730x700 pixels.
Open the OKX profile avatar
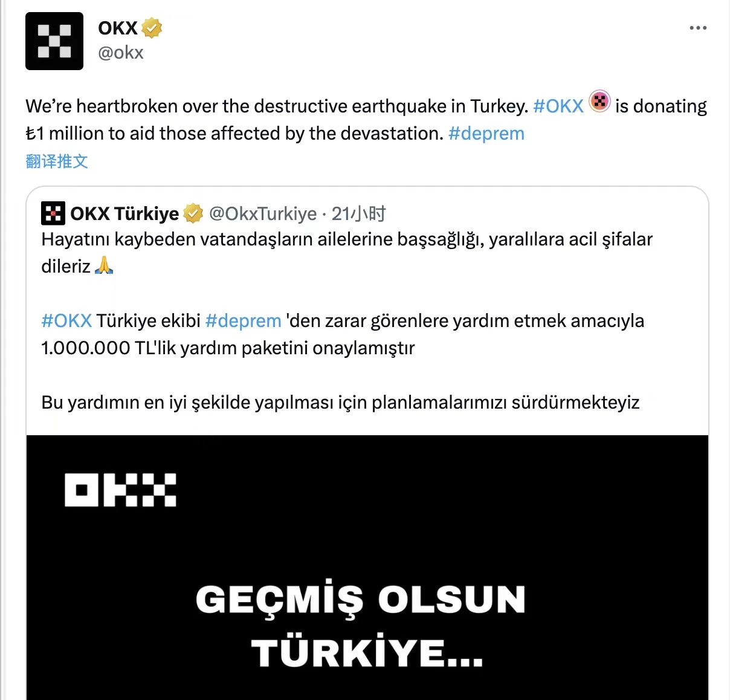click(54, 41)
